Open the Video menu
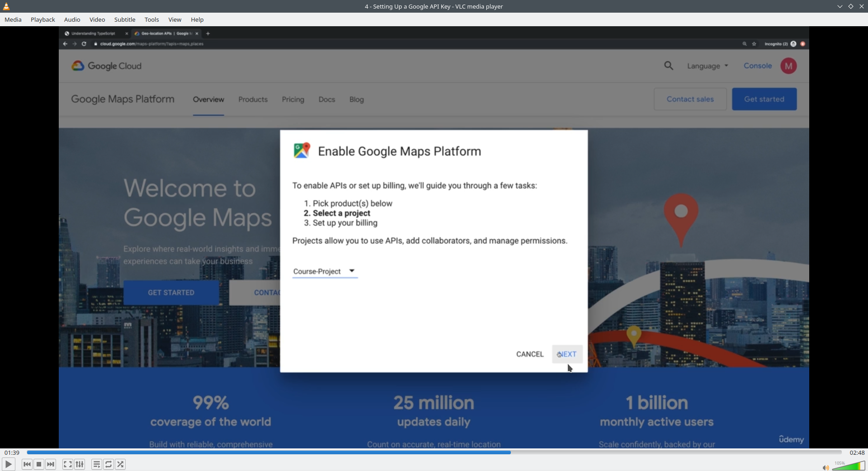 click(97, 19)
